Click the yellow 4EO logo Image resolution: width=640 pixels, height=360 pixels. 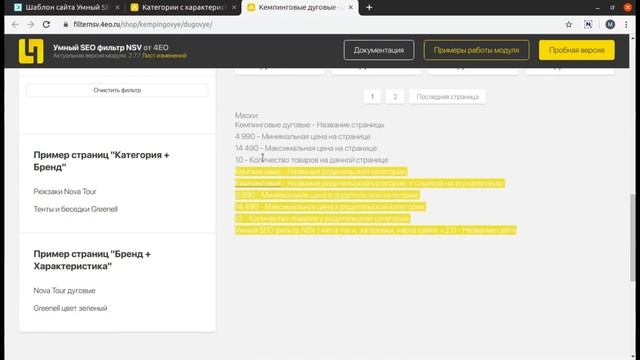point(31,51)
